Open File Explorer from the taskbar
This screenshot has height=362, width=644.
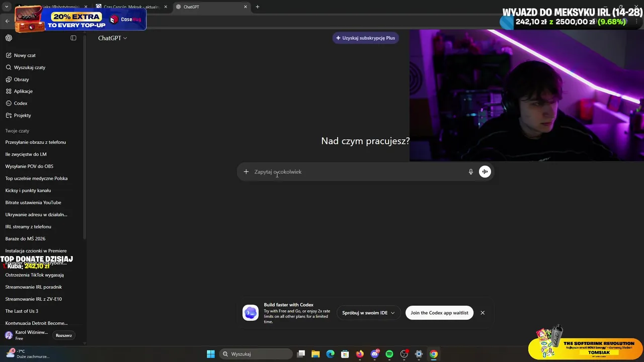click(x=315, y=354)
